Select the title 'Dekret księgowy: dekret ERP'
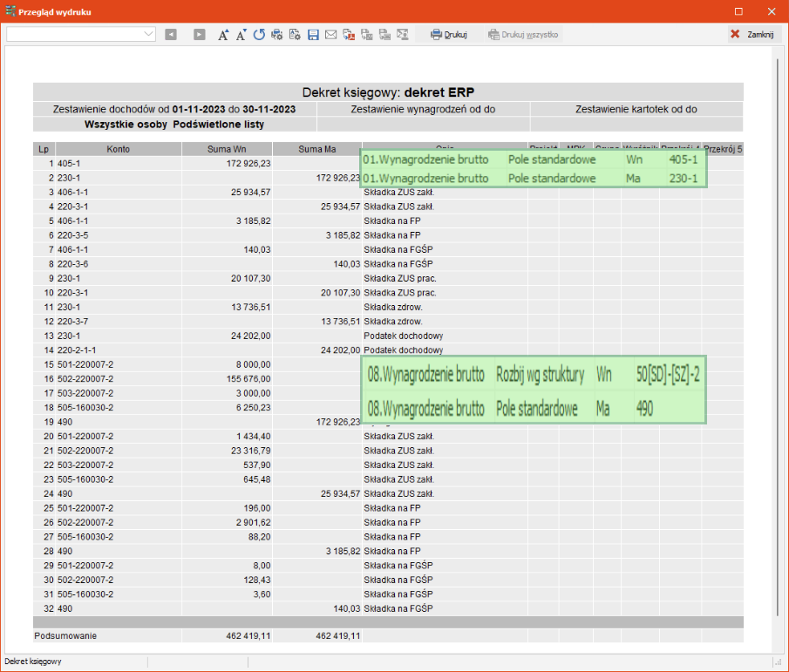The width and height of the screenshot is (789, 672). coord(388,92)
